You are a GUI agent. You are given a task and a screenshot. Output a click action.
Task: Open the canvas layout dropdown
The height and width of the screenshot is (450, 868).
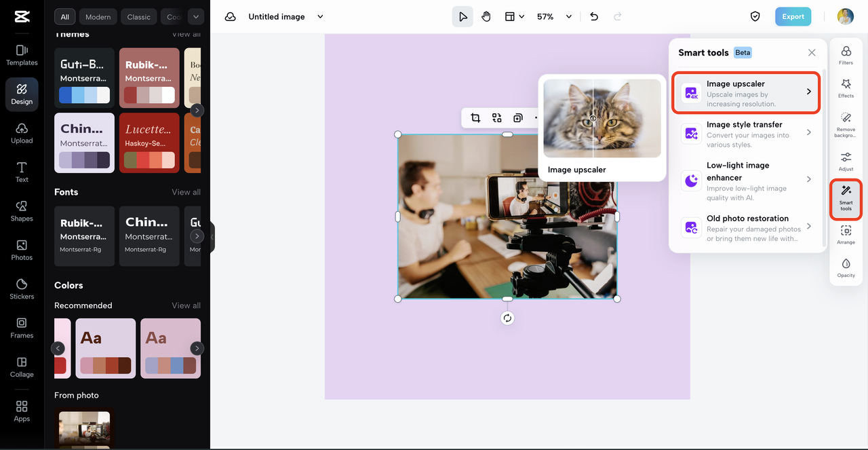(x=515, y=17)
